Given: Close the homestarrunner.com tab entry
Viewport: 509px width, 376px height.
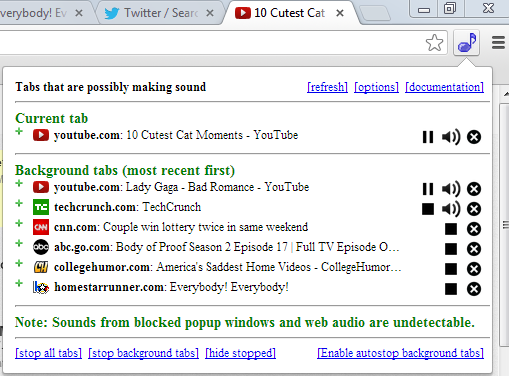Looking at the screenshot, I should coord(474,289).
